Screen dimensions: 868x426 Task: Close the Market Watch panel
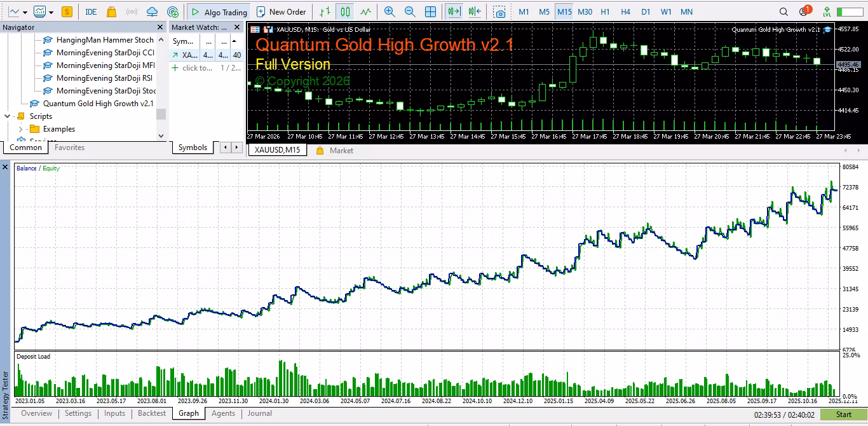click(x=238, y=27)
